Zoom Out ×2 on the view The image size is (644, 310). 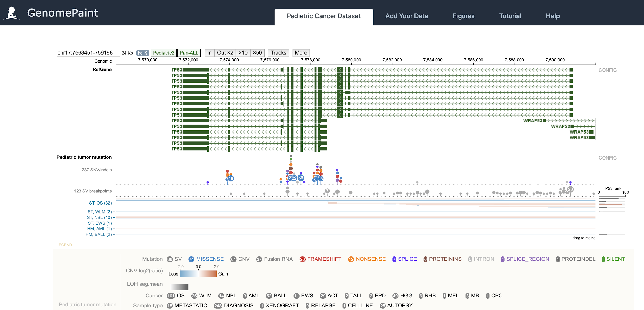225,53
